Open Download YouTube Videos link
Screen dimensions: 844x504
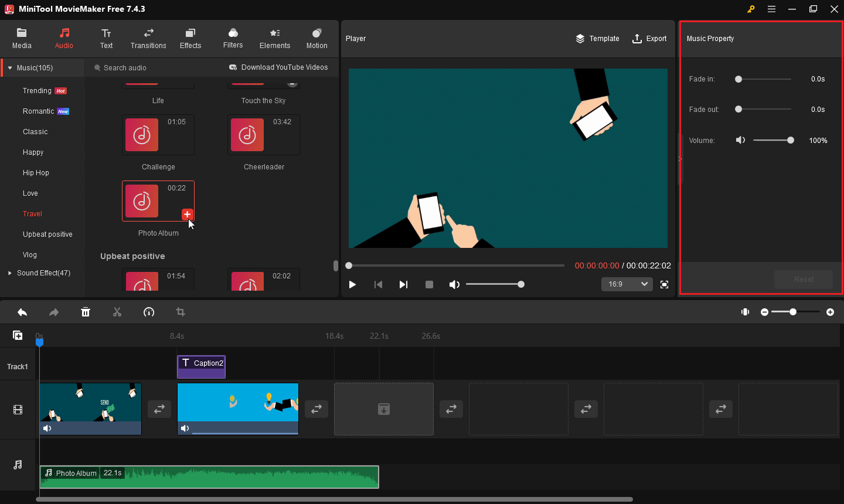(278, 67)
